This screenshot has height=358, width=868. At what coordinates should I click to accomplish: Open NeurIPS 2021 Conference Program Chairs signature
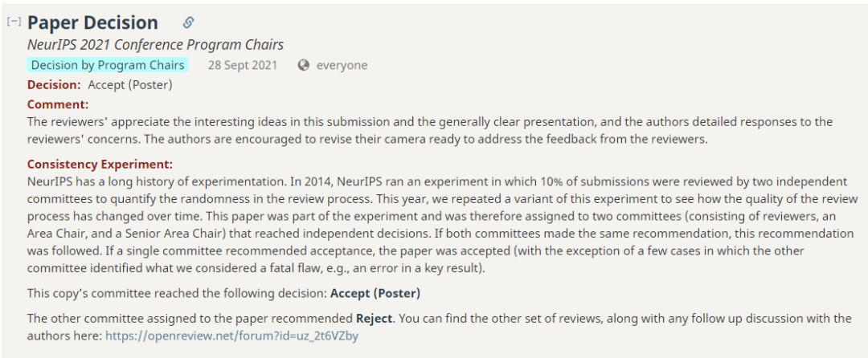155,45
